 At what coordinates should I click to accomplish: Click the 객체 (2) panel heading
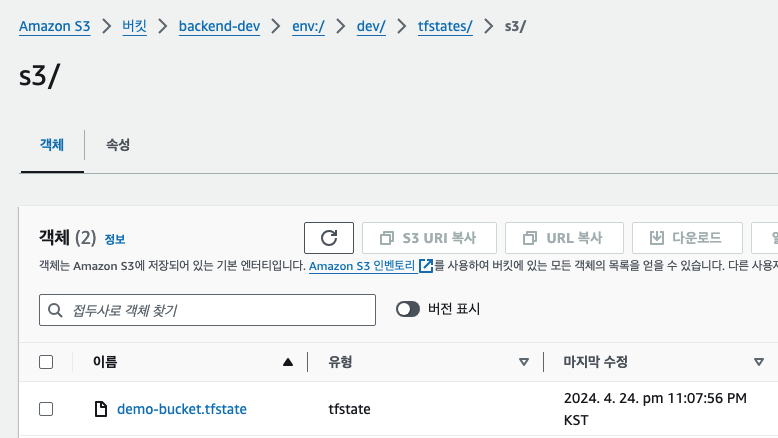coord(67,238)
